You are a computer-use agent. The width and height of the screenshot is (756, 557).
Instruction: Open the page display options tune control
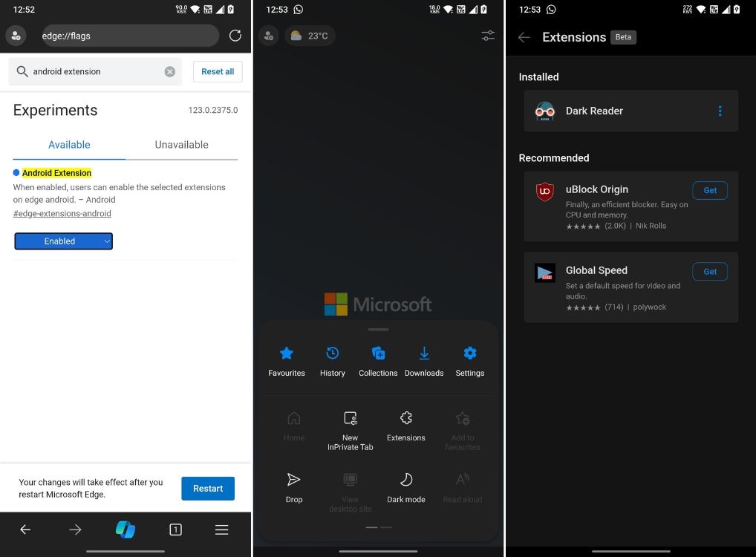tap(487, 36)
